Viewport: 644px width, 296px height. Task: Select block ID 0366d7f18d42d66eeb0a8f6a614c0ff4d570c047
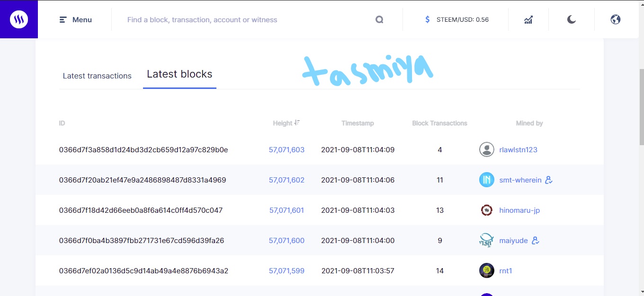coord(141,210)
